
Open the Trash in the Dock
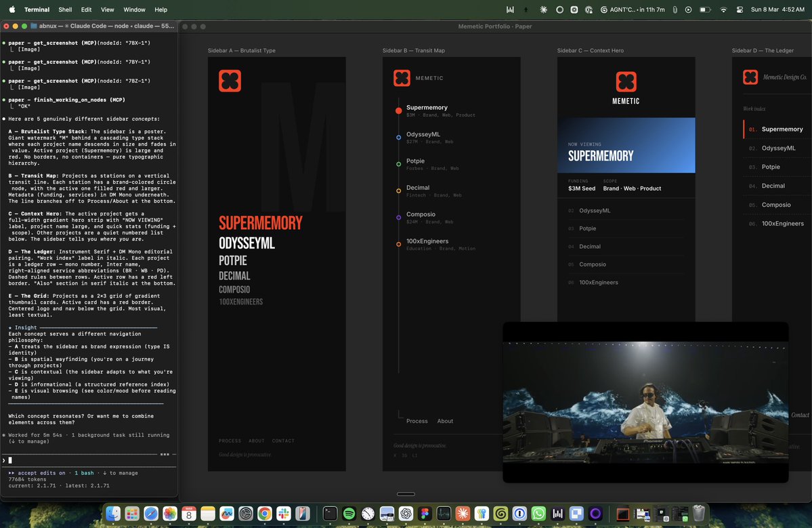[699, 514]
